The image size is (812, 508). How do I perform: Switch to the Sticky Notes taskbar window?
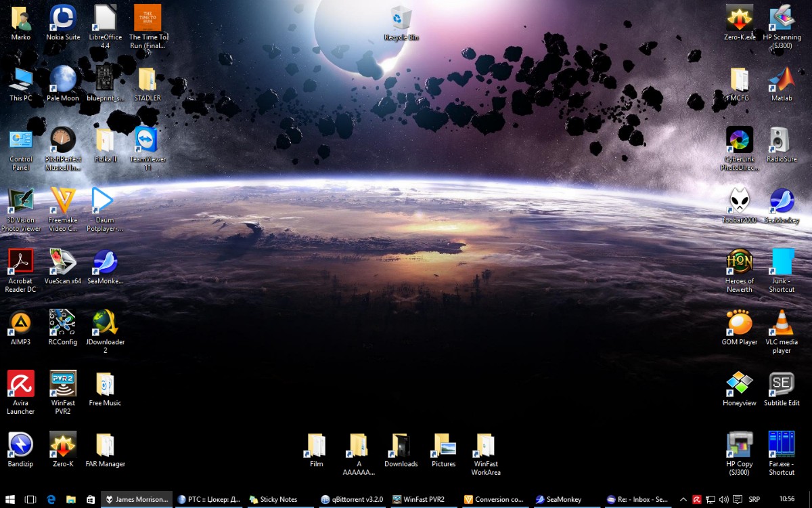click(x=280, y=499)
